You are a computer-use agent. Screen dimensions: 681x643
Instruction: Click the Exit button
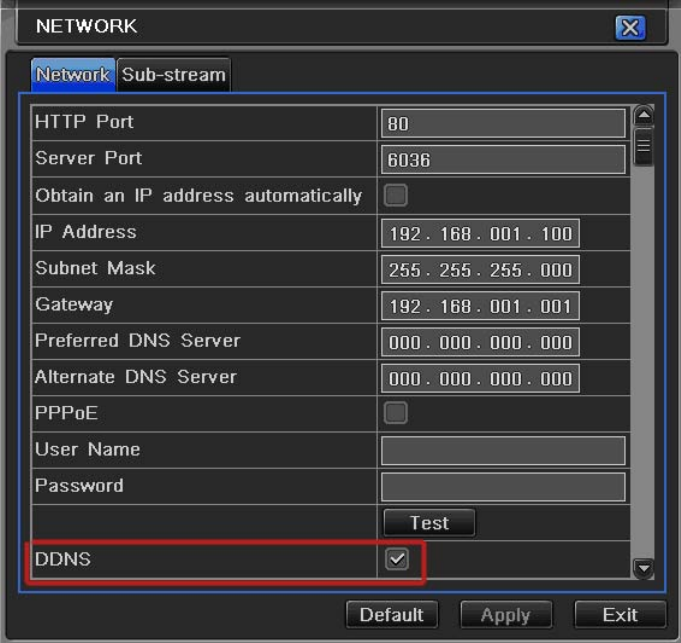point(620,615)
